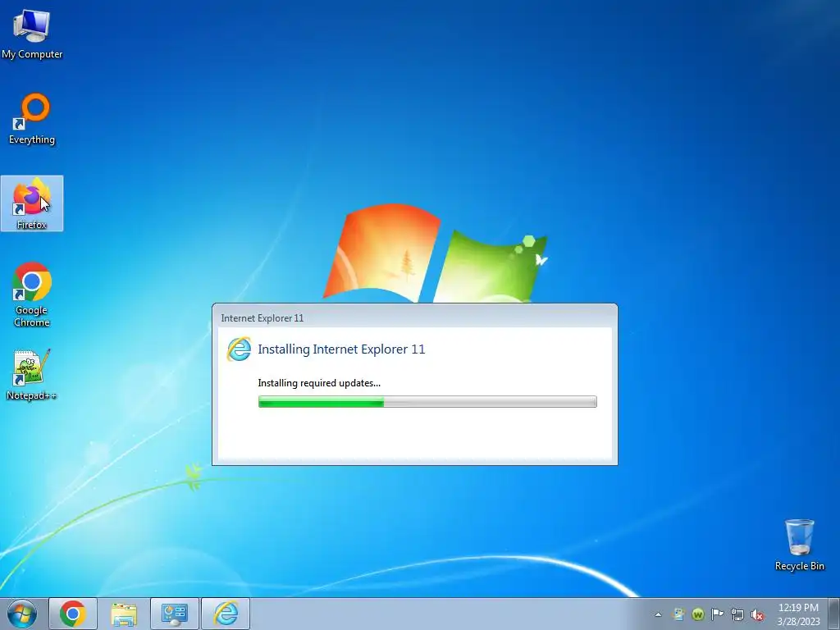This screenshot has height=630, width=840.
Task: Open the Notepad++ desktop shortcut
Action: tap(32, 374)
